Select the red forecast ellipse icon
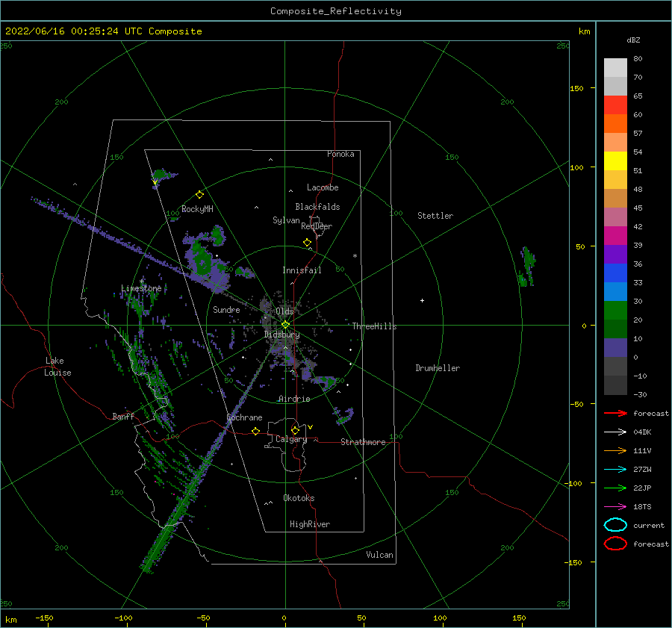The width and height of the screenshot is (672, 628). tap(615, 544)
